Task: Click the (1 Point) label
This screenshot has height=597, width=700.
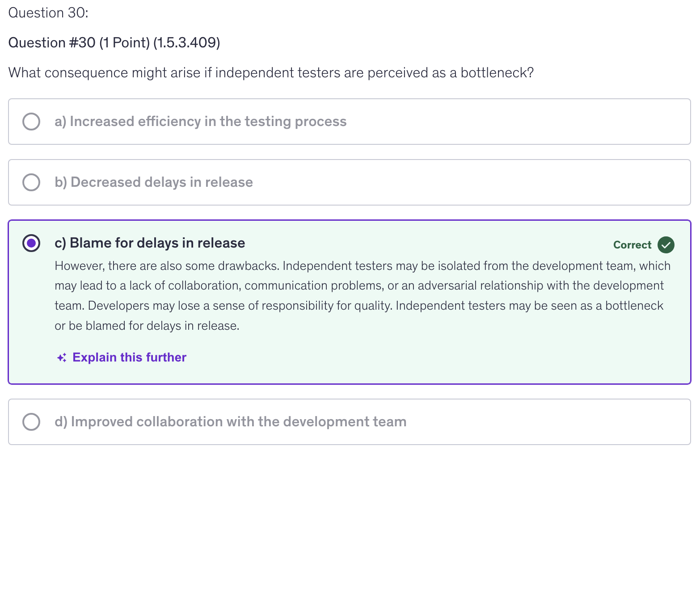Action: click(124, 43)
